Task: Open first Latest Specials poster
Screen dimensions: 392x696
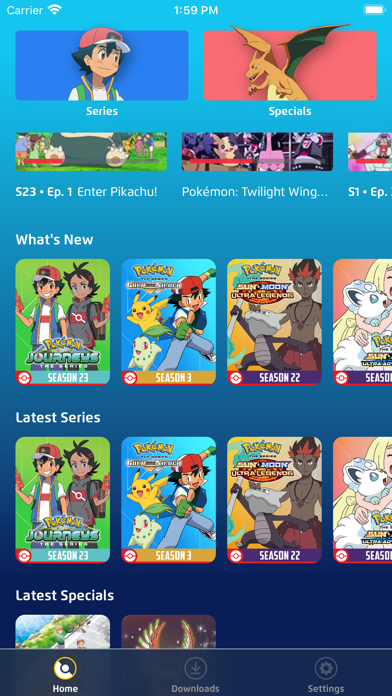Action: point(63,632)
